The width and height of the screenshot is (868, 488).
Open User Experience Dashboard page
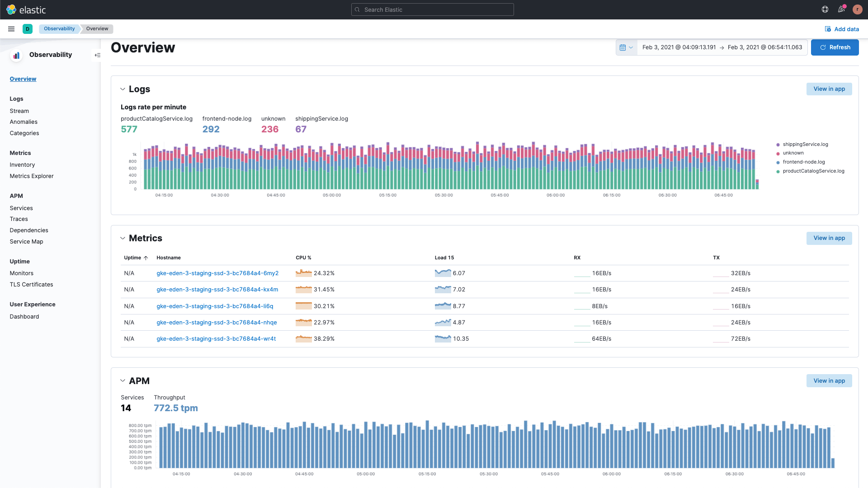[x=24, y=317]
